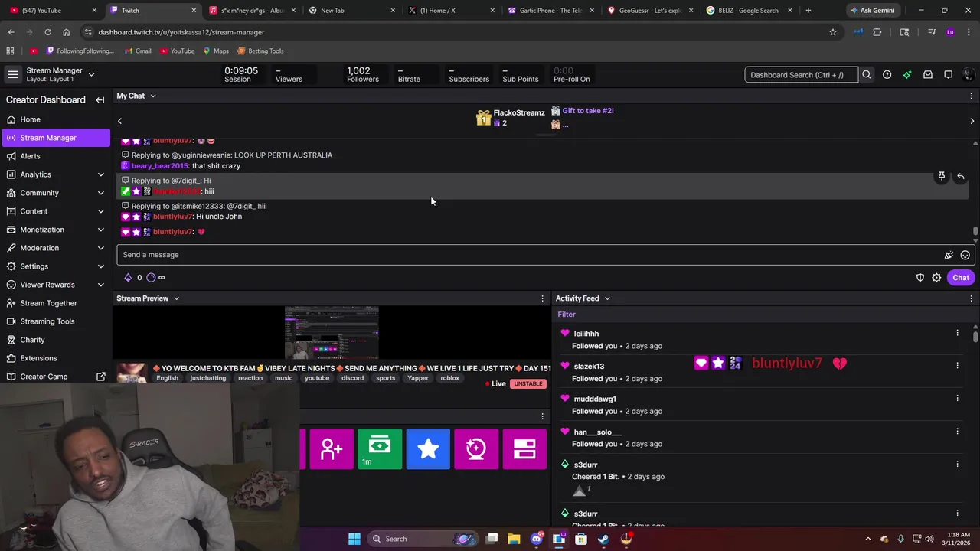
Task: Open the Chrome media controls icon
Action: point(931,32)
